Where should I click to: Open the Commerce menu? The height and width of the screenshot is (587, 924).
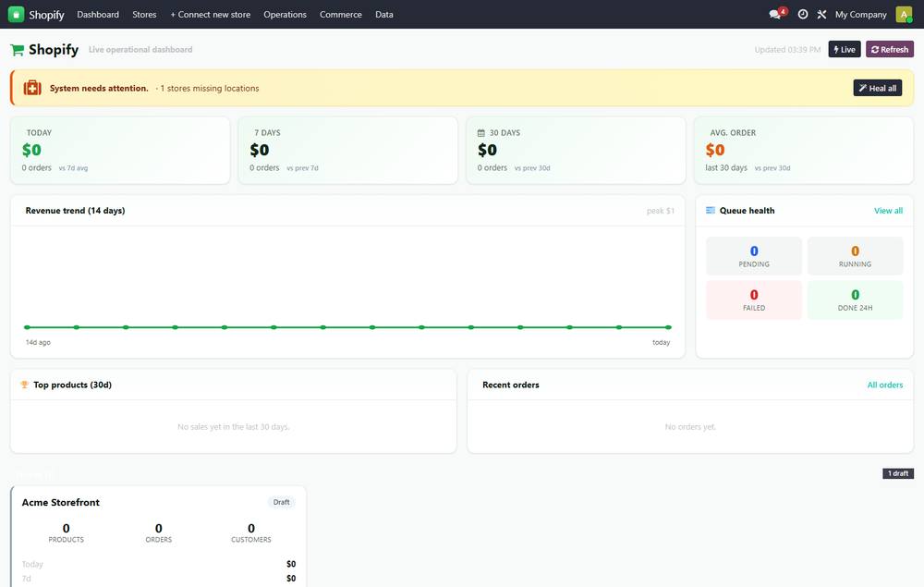tap(341, 14)
